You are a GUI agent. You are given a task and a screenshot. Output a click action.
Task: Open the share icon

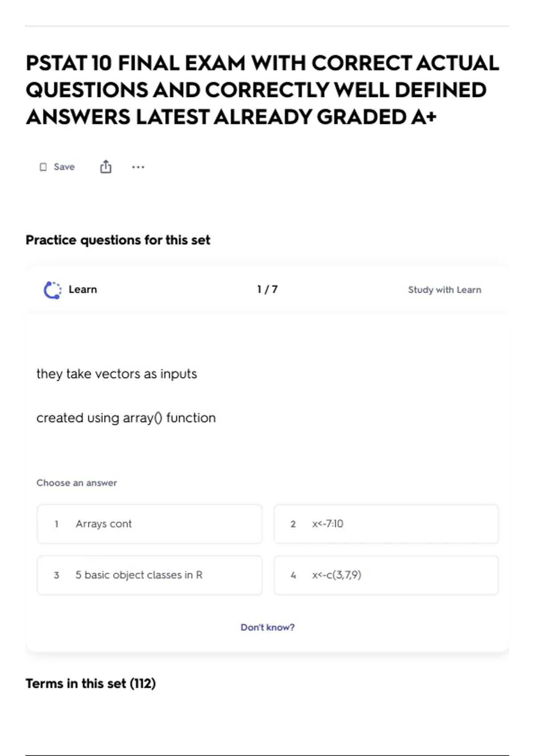tap(105, 167)
